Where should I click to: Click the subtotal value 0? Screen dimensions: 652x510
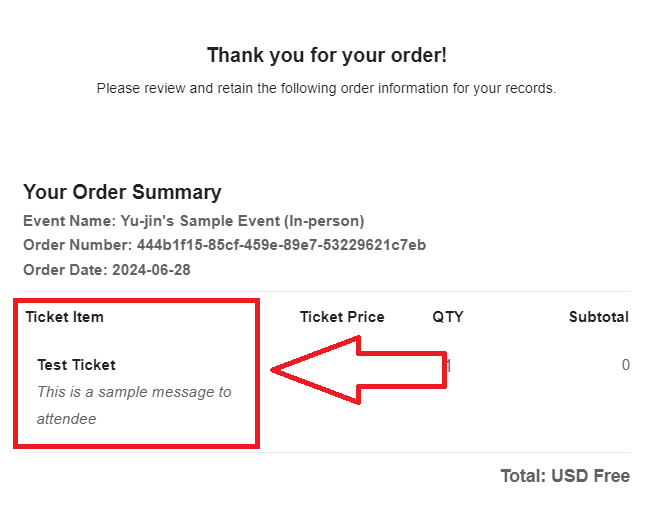625,365
